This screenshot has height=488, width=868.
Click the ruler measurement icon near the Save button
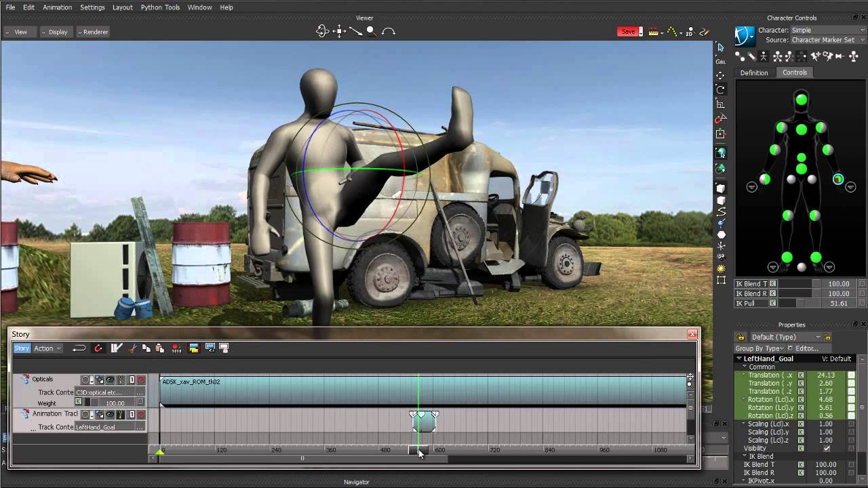tap(654, 31)
